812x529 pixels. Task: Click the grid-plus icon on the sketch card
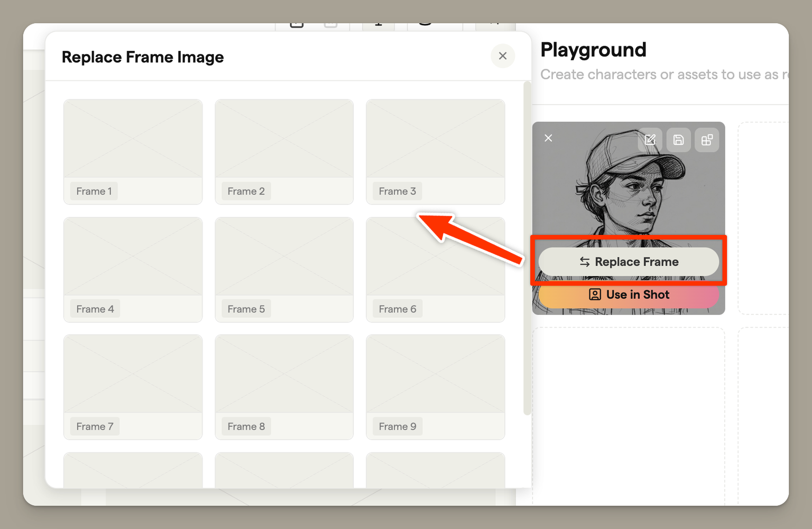pos(707,140)
